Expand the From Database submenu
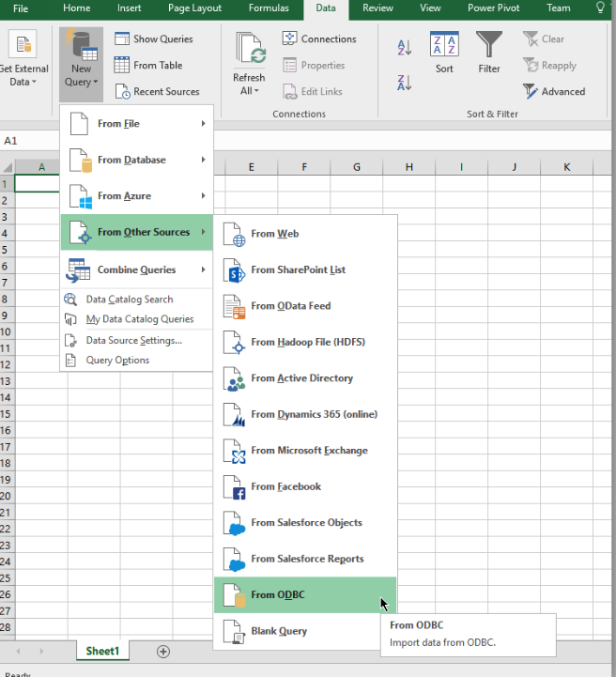 coord(137,160)
